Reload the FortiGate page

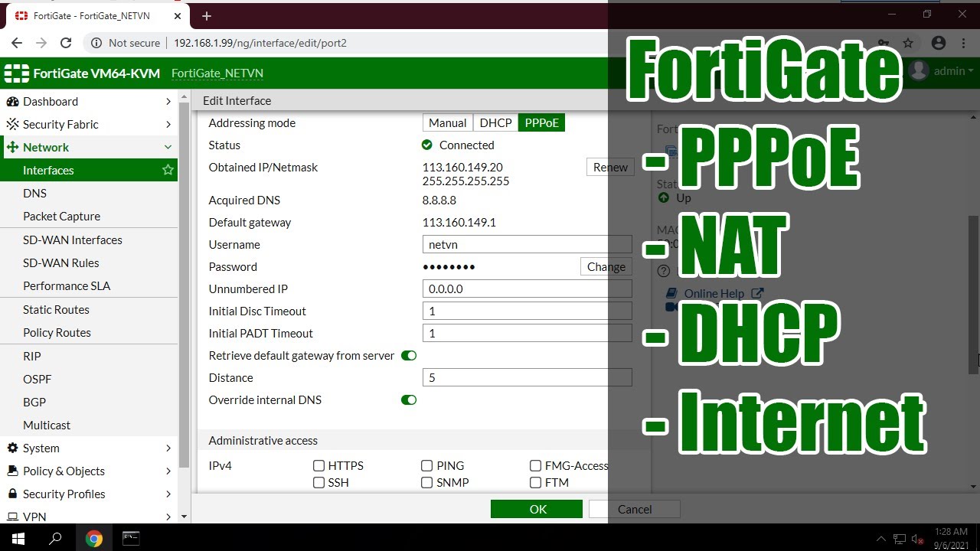(66, 43)
